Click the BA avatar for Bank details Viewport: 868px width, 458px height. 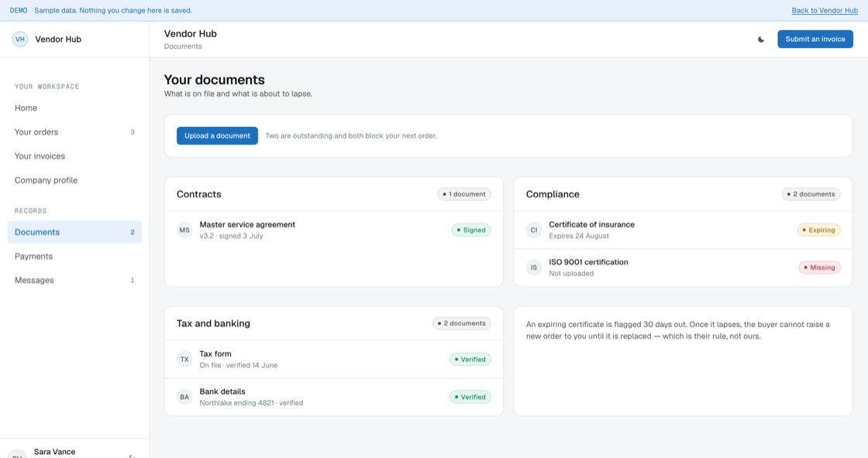click(x=184, y=397)
